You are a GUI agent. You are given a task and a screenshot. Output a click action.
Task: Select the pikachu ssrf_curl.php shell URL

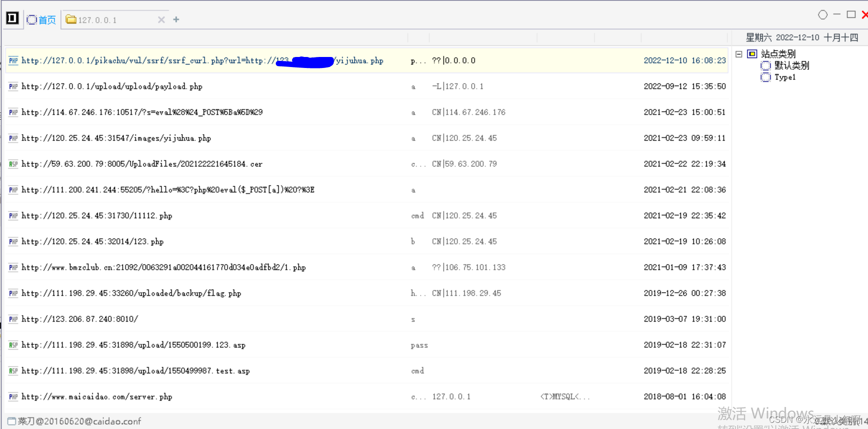click(x=203, y=61)
